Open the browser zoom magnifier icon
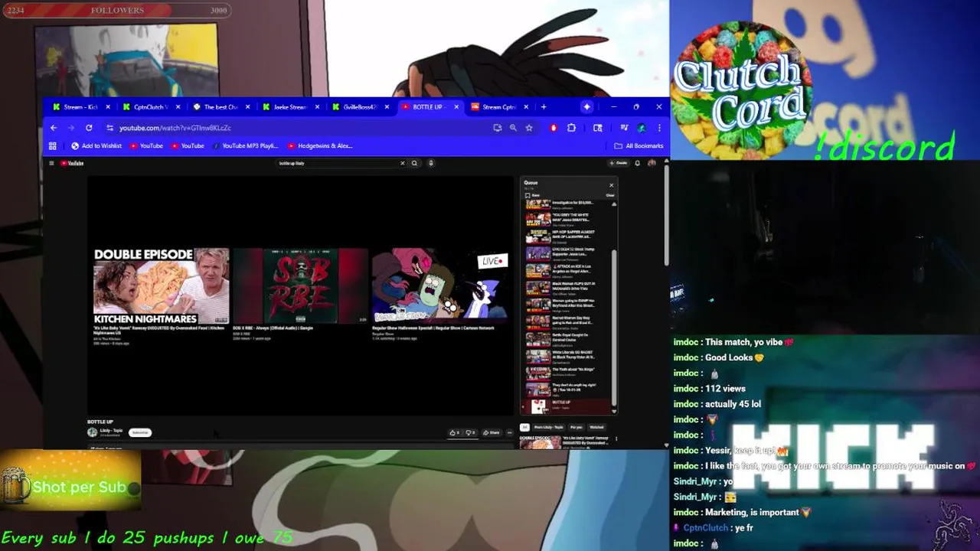The height and width of the screenshot is (551, 980). point(513,128)
